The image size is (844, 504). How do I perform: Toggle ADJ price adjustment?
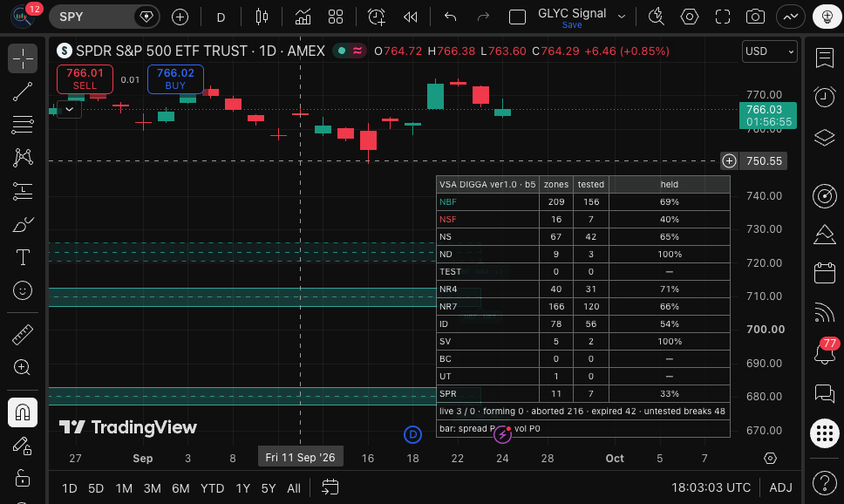point(780,487)
